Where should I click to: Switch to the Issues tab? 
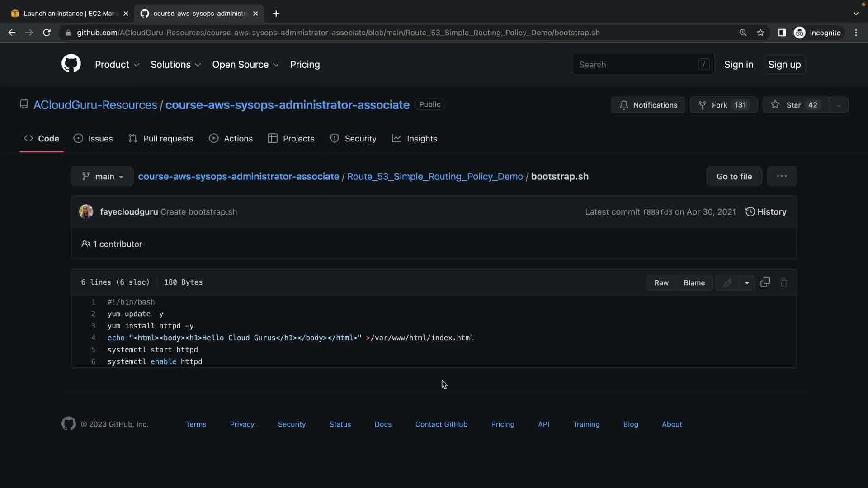pyautogui.click(x=93, y=139)
